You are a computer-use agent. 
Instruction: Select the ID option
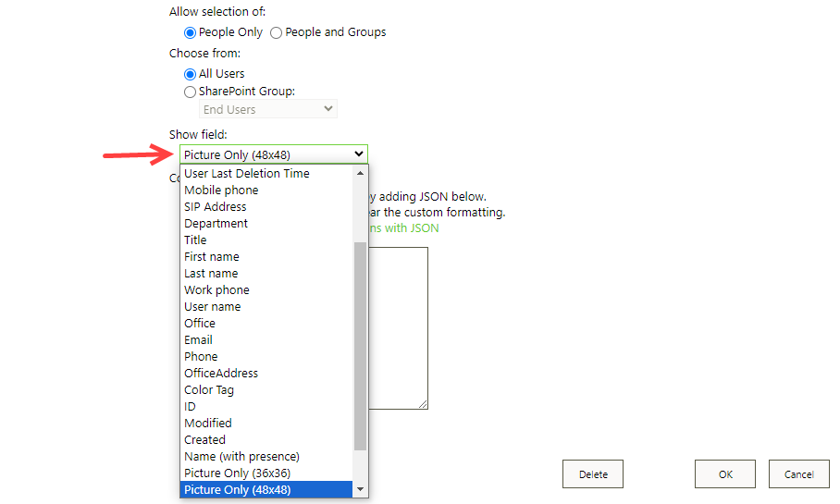(266, 406)
